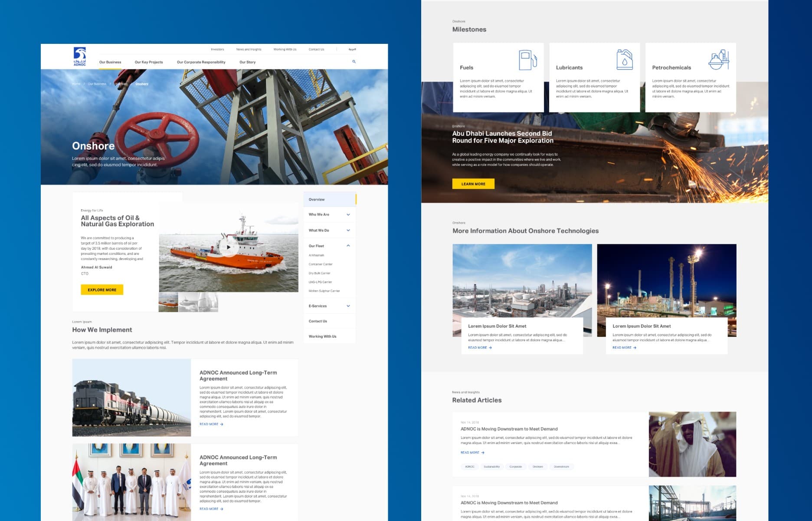Click the Downstream tag

pos(561,467)
